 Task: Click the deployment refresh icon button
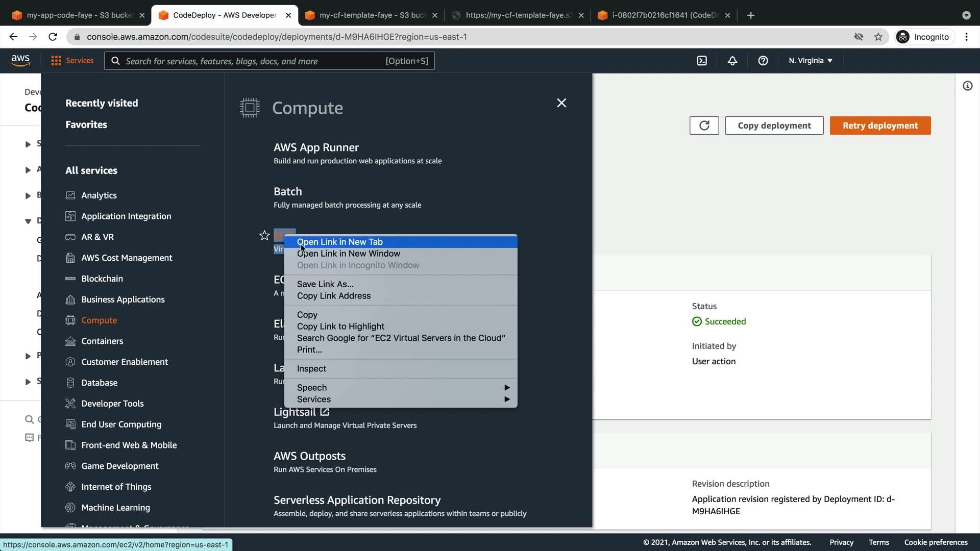(704, 126)
